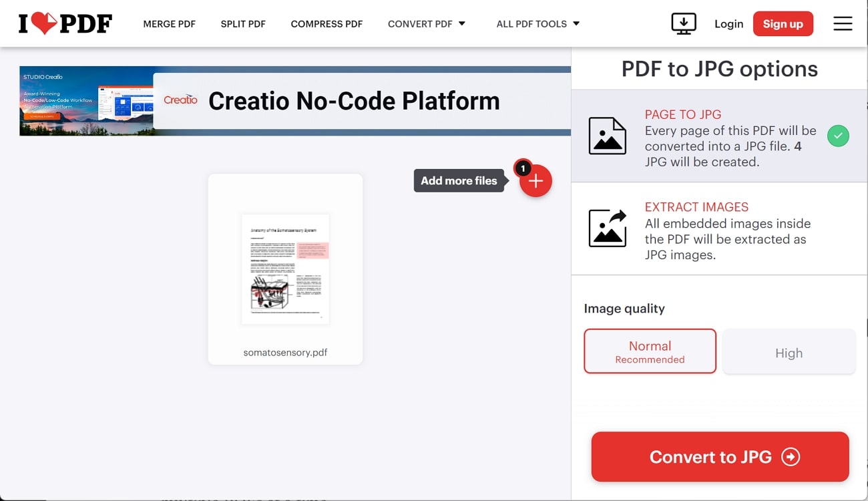This screenshot has height=501, width=868.
Task: Click the desktop app download icon
Action: [x=684, y=23]
